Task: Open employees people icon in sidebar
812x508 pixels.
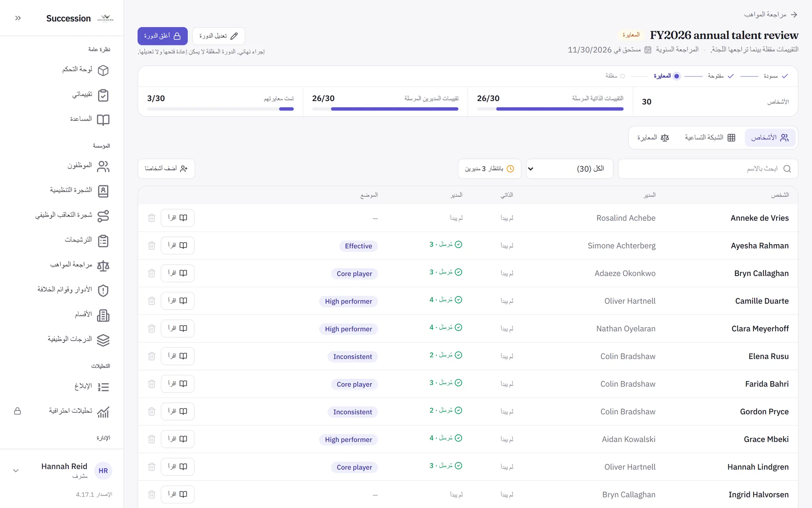Action: click(x=103, y=166)
